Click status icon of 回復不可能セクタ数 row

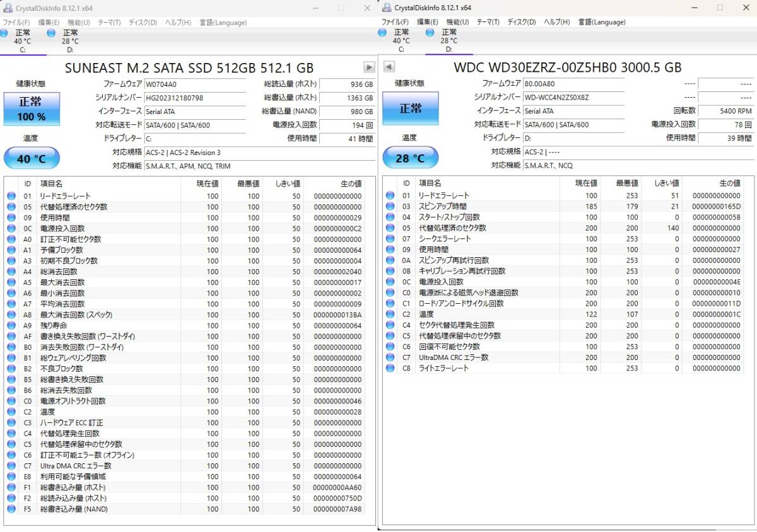[390, 347]
